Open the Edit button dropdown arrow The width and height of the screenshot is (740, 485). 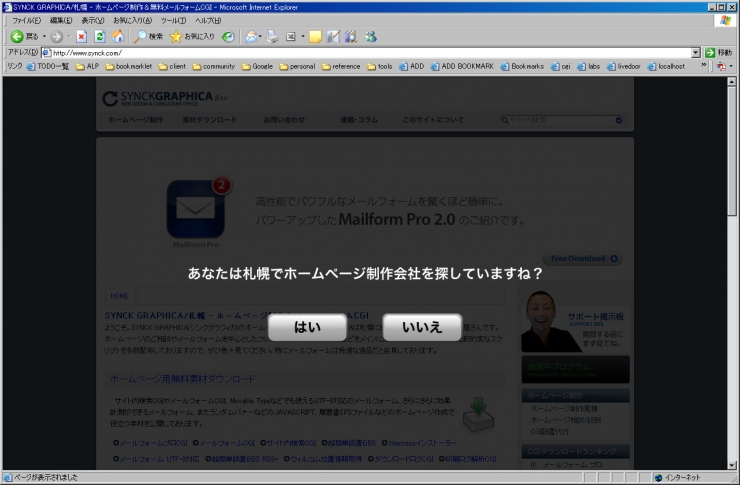[303, 36]
